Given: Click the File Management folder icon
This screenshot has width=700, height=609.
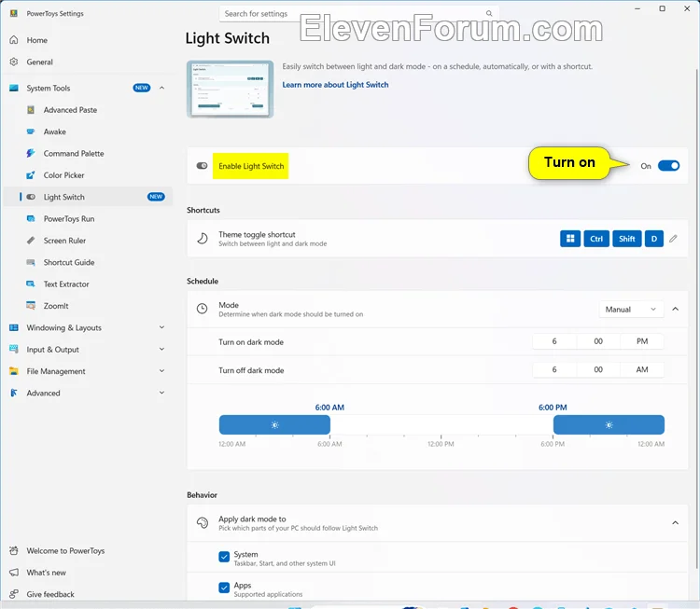Looking at the screenshot, I should point(14,371).
